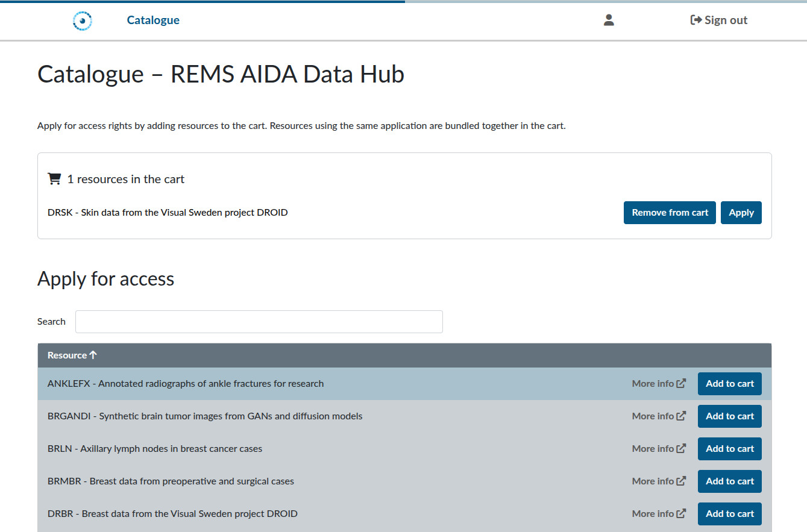
Task: Click external link icon for DRBR
Action: [x=681, y=514]
